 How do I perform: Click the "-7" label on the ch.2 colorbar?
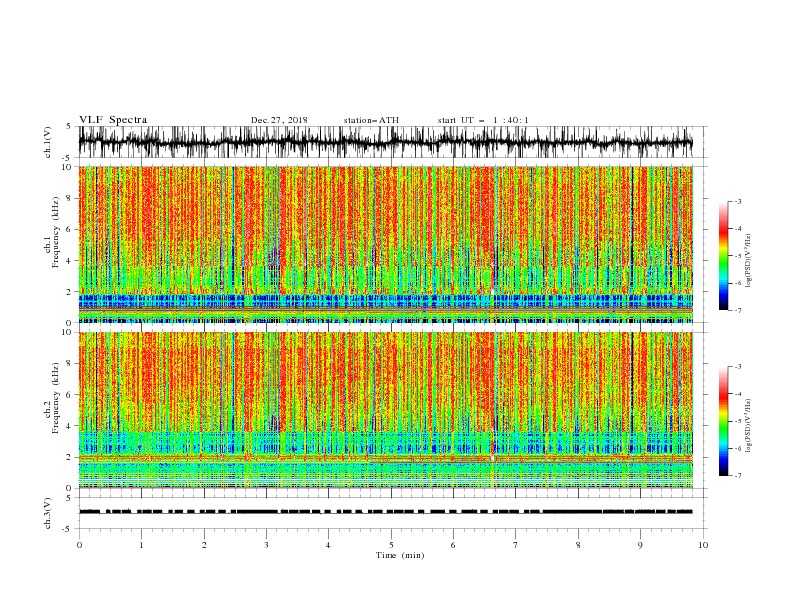pyautogui.click(x=738, y=476)
